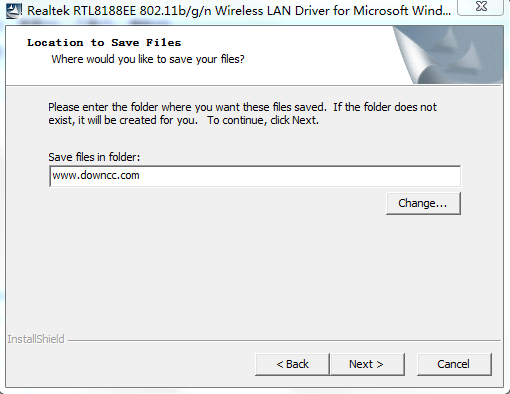Click the 'Where would you like to save your files?' text

148,59
